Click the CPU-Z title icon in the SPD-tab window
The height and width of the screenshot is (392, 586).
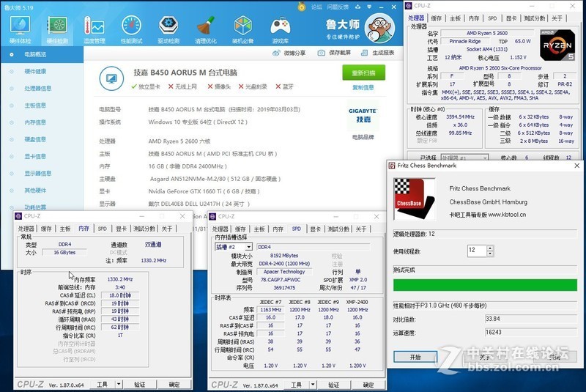[212, 216]
